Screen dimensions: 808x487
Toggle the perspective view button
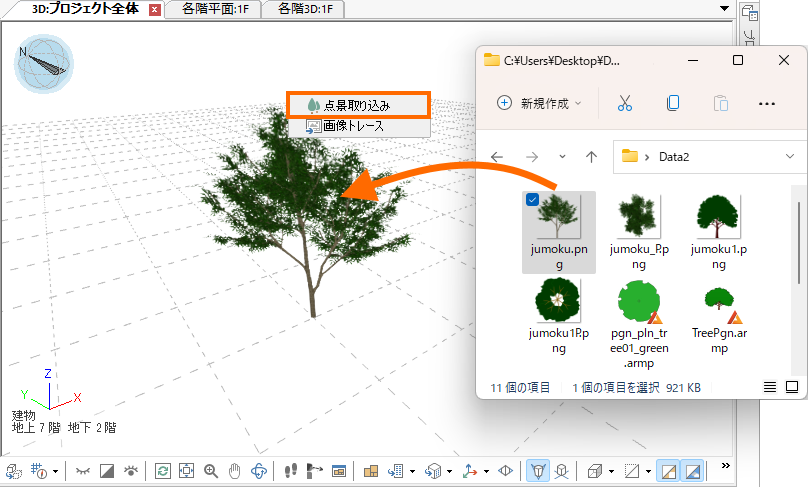[x=538, y=470]
